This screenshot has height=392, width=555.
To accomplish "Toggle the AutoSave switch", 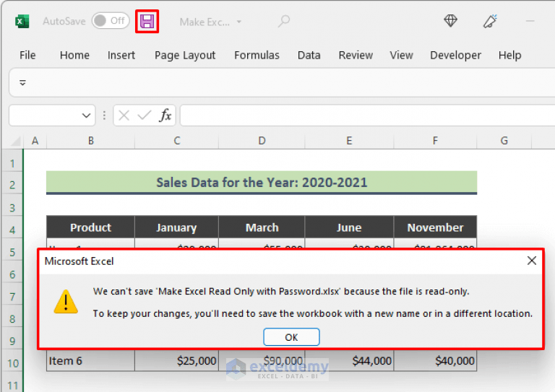I will coord(111,21).
